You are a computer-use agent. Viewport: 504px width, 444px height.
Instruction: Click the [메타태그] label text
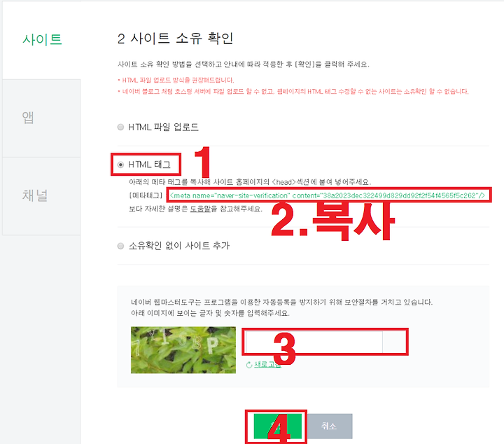[146, 195]
